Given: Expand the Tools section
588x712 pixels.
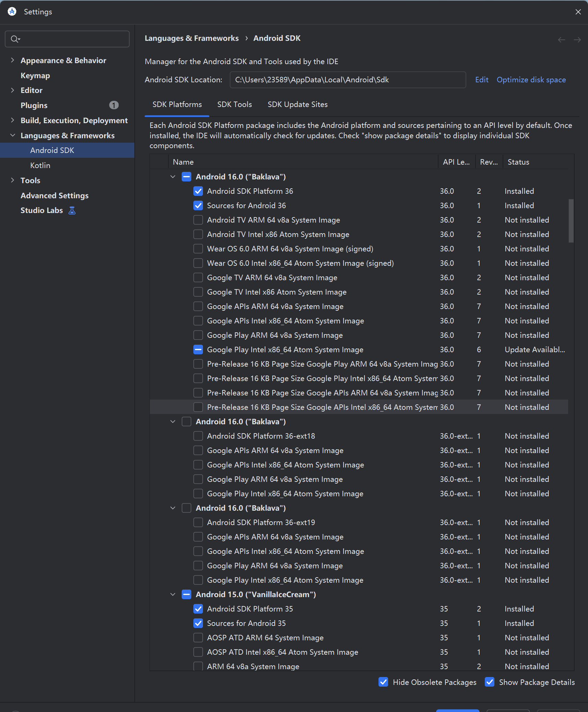Looking at the screenshot, I should tap(13, 180).
